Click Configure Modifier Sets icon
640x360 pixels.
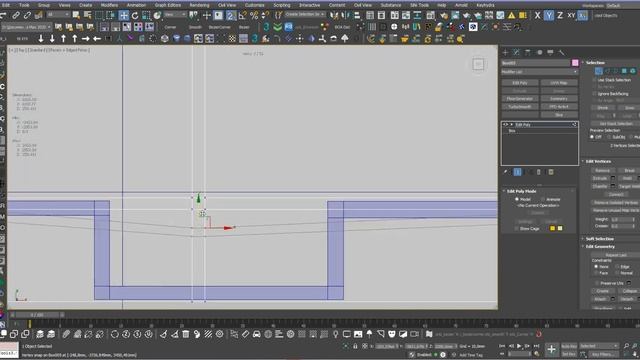[x=551, y=172]
